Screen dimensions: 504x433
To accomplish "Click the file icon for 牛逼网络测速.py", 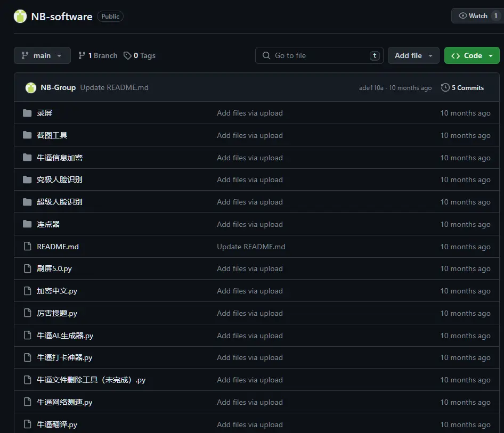I will pos(28,402).
